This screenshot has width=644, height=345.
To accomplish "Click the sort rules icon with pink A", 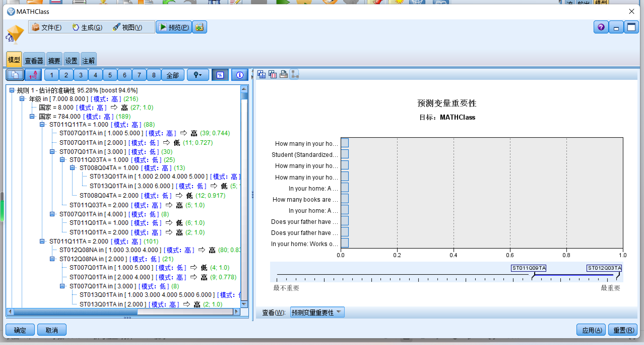I will click(x=33, y=75).
